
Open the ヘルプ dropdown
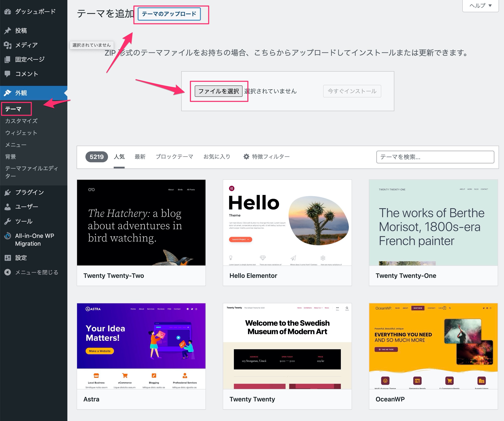click(480, 5)
